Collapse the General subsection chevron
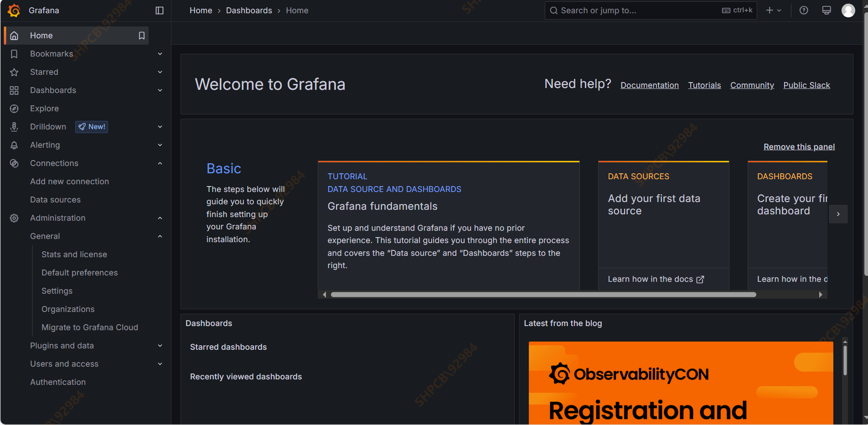Screen dimensions: 868x425 pos(160,236)
